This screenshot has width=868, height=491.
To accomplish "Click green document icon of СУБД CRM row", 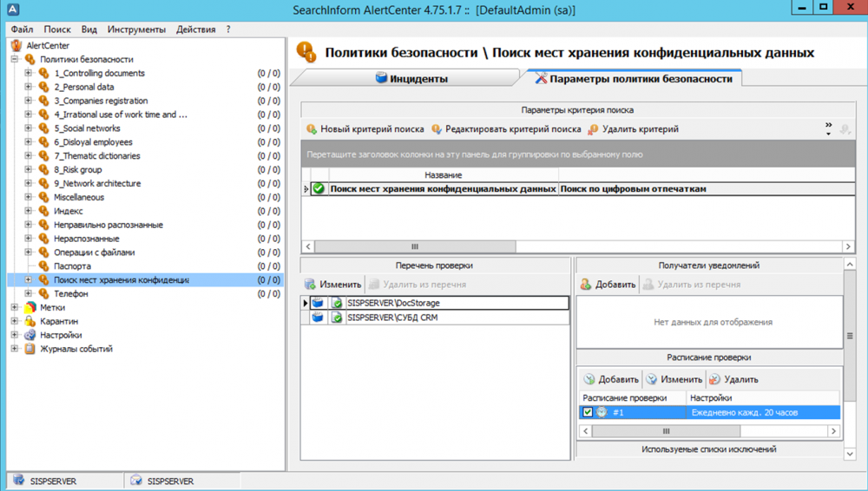I will click(x=337, y=318).
